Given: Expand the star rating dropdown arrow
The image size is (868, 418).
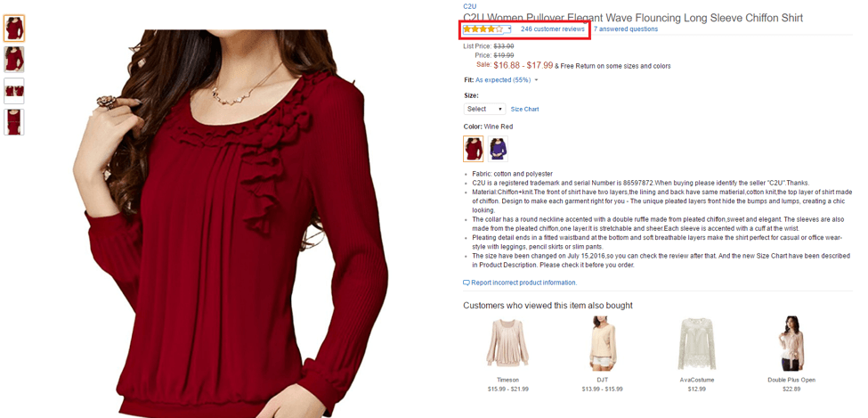Looking at the screenshot, I should (508, 29).
